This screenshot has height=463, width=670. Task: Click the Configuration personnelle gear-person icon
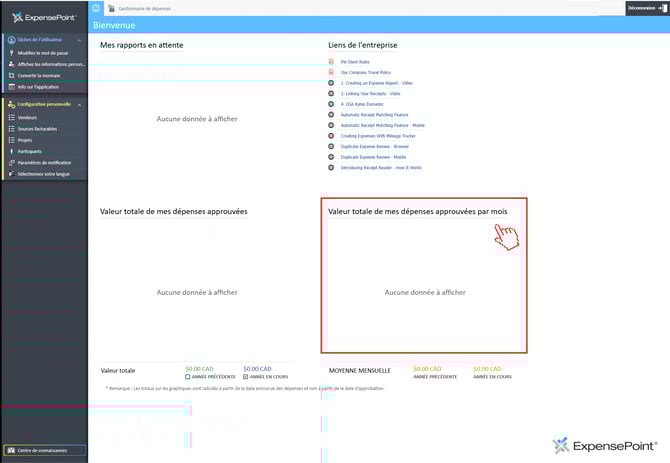pos(12,104)
